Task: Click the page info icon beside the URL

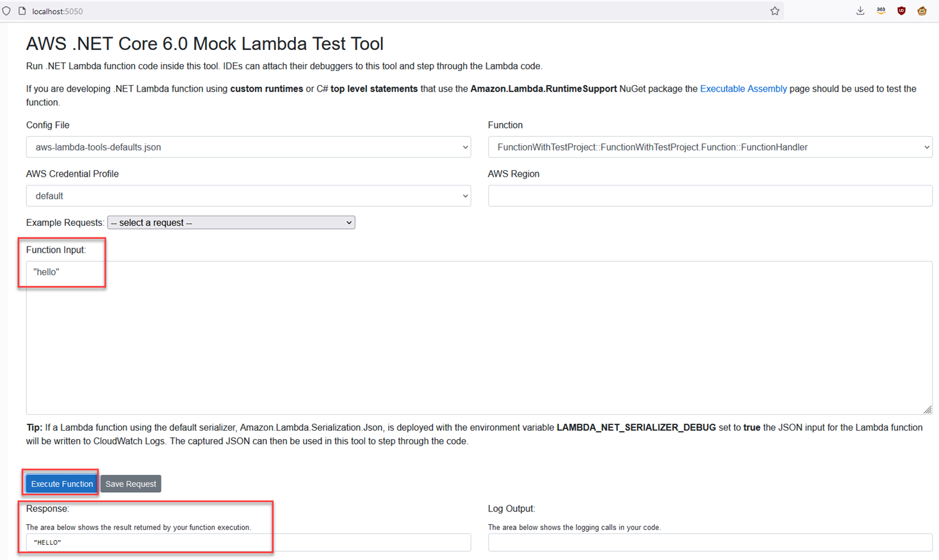Action: [x=22, y=11]
